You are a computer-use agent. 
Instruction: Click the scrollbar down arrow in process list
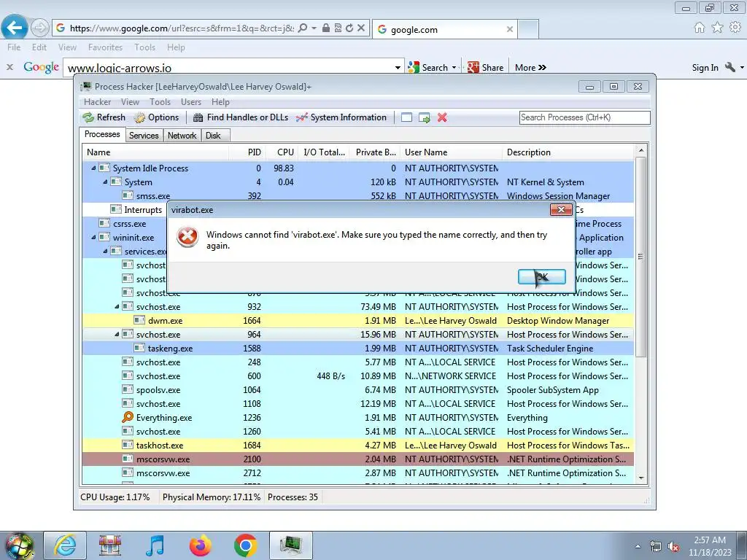click(x=641, y=478)
